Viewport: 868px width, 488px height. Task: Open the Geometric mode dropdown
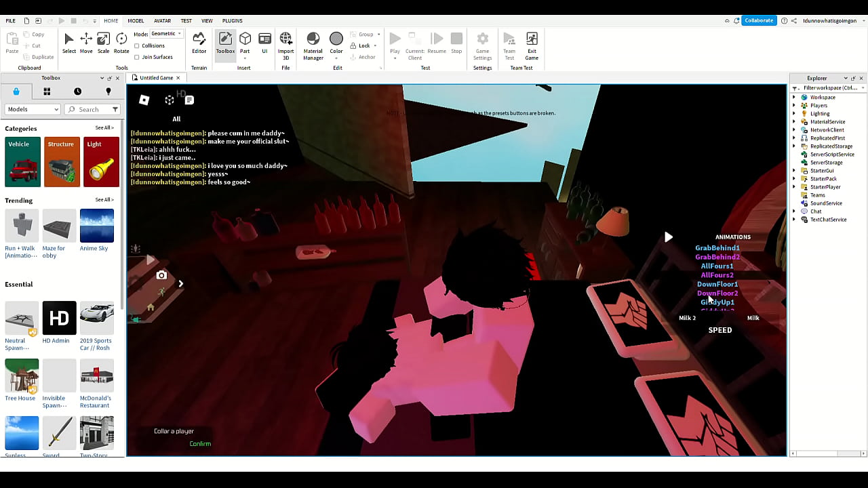(165, 34)
